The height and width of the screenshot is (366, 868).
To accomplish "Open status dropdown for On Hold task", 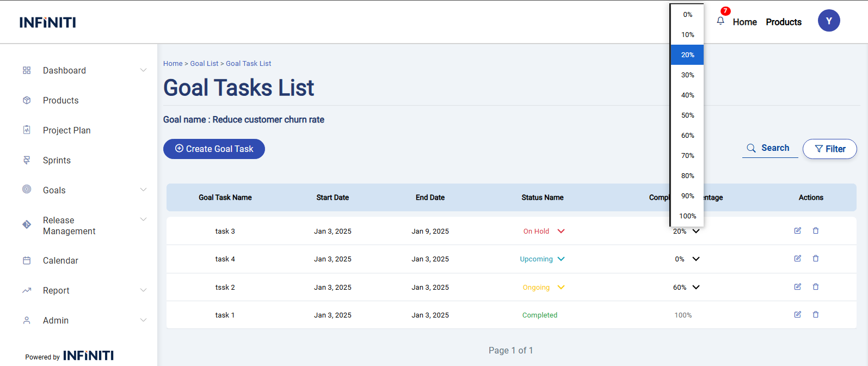I will pos(561,231).
